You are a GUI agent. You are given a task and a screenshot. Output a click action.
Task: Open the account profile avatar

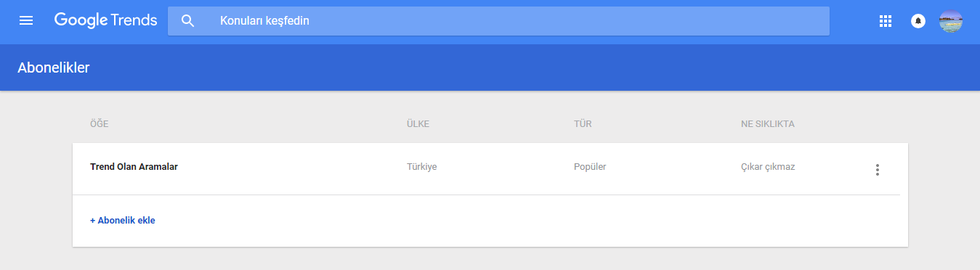(x=951, y=21)
